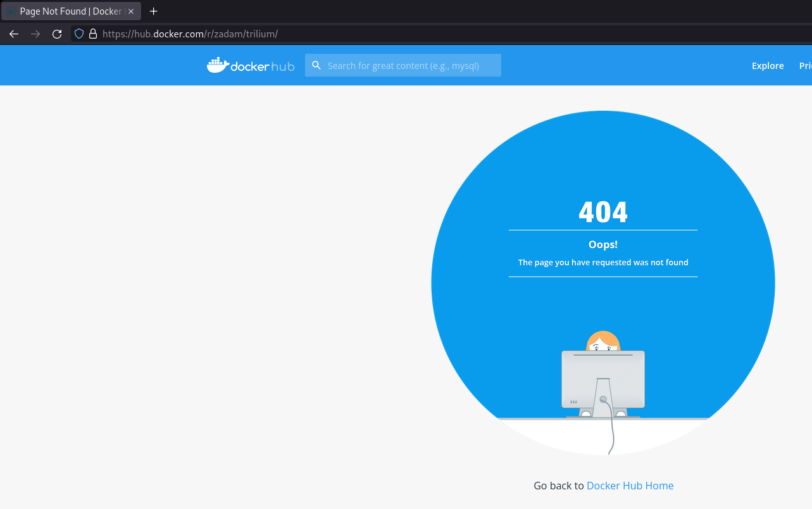Viewport: 812px width, 509px height.
Task: Open the Explore menu item
Action: coord(767,65)
